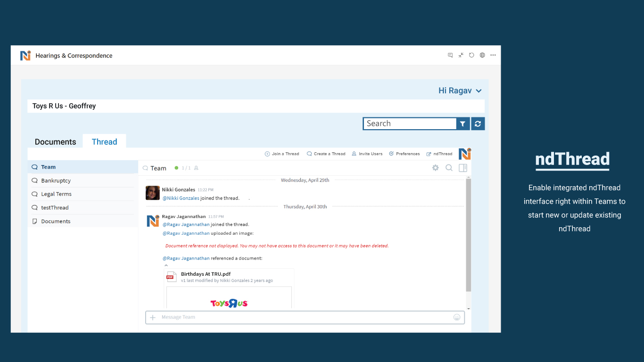Click Create a Thread

pos(326,154)
